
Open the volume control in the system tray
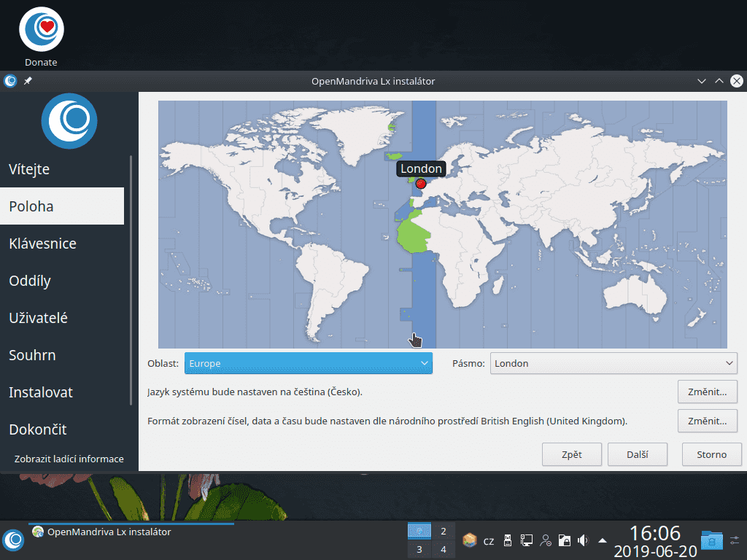pyautogui.click(x=582, y=540)
